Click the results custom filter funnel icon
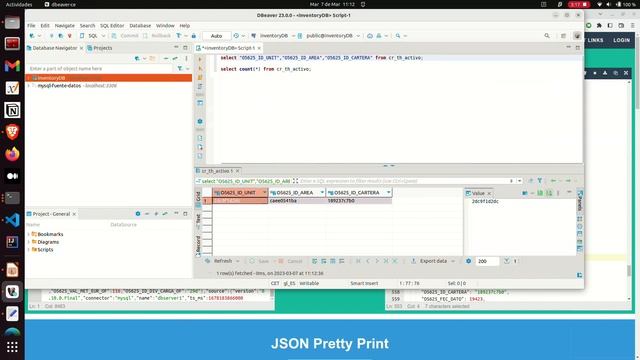This screenshot has height=360, width=640. tap(540, 180)
